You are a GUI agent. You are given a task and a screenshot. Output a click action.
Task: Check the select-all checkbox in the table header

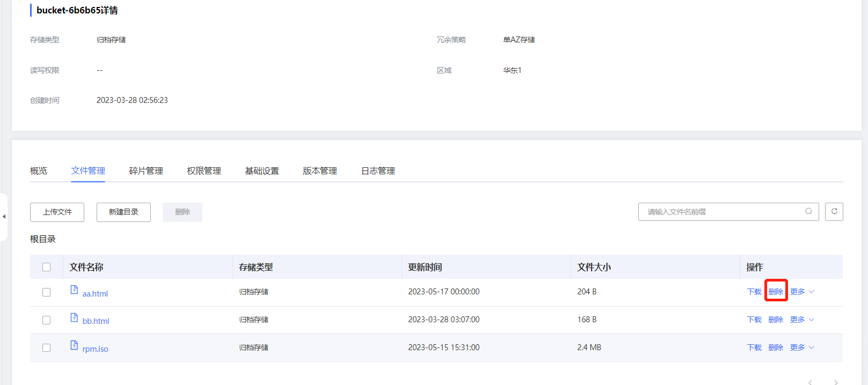(x=47, y=267)
